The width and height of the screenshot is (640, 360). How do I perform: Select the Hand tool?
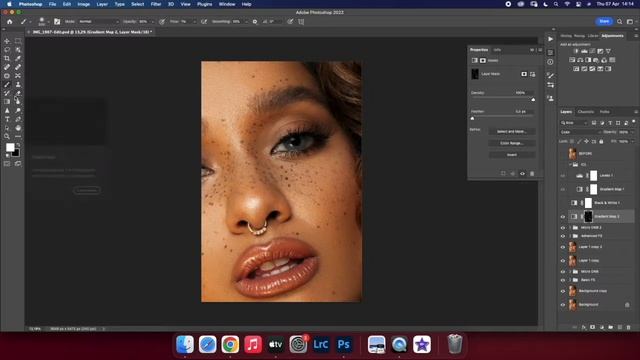pyautogui.click(x=18, y=128)
